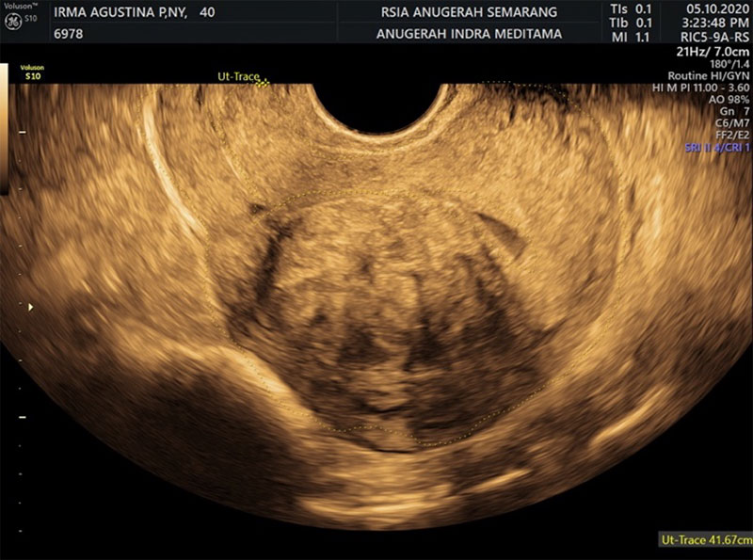Click the SRI II 4/CRI 1 setting
This screenshot has height=560, width=753.
click(x=717, y=147)
